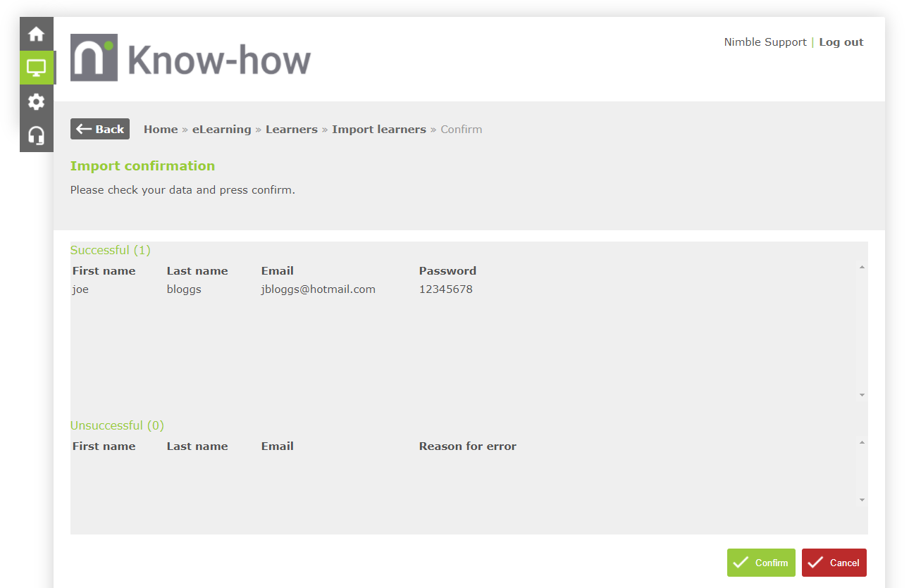Click the 'Import confirmation' heading

(142, 166)
